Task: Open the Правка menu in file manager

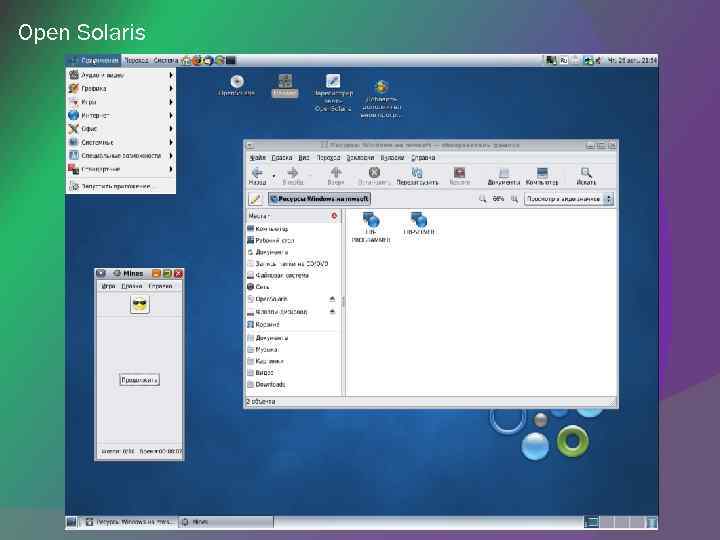Action: pyautogui.click(x=281, y=158)
